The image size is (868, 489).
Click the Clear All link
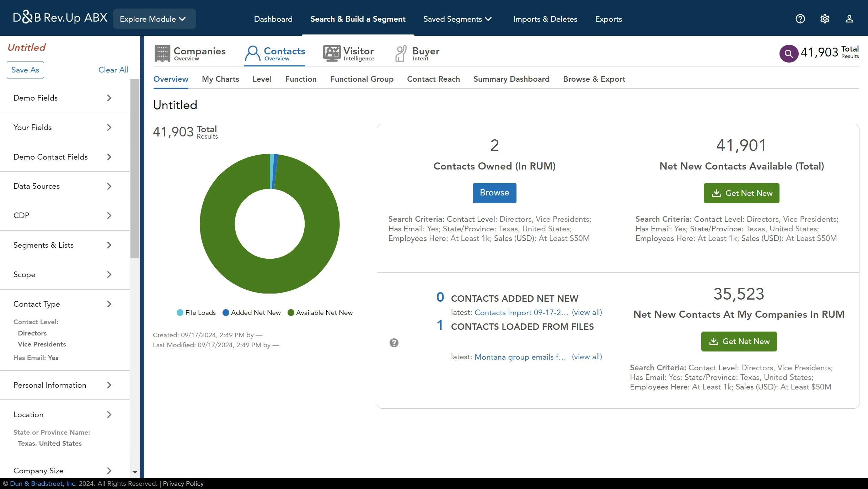(113, 70)
